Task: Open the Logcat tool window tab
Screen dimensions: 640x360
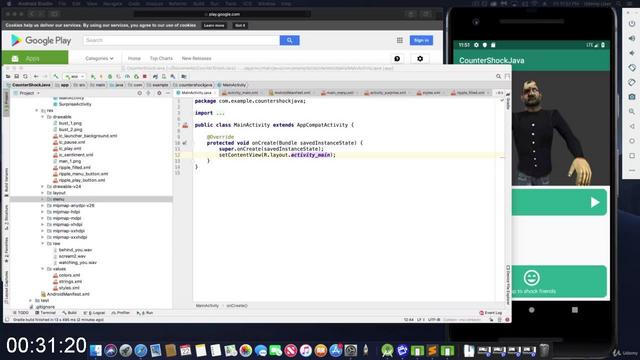Action: pos(94,313)
